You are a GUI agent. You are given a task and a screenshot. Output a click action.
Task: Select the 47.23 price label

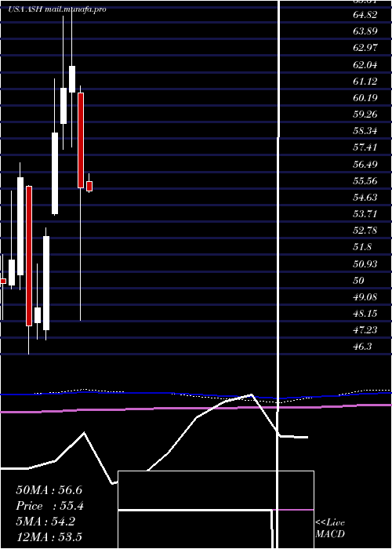[365, 330]
